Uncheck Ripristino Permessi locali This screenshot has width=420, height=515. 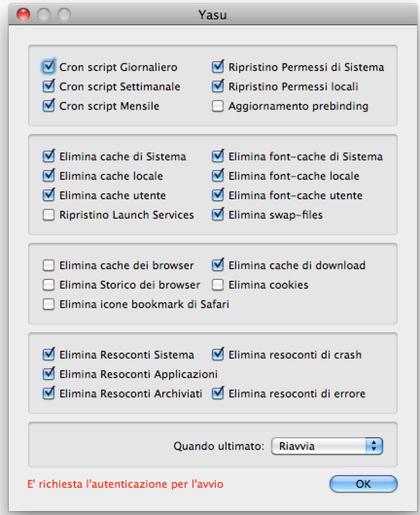[218, 87]
